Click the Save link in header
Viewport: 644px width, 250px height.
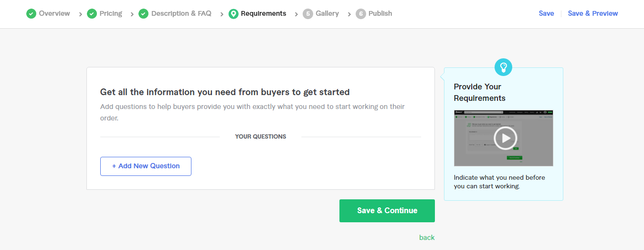coord(546,13)
